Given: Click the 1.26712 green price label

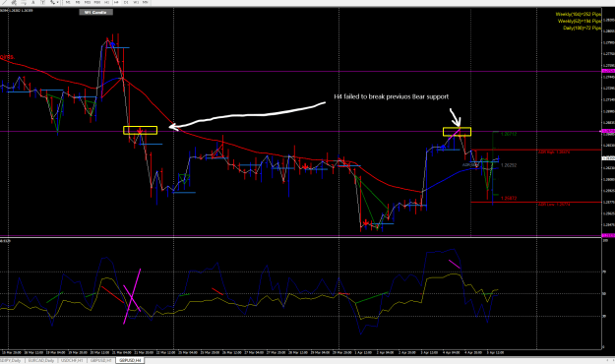Looking at the screenshot, I should point(509,134).
